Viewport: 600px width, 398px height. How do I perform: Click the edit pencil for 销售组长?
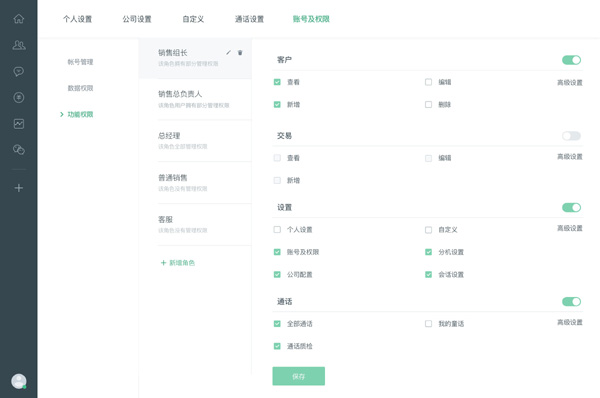pyautogui.click(x=228, y=52)
